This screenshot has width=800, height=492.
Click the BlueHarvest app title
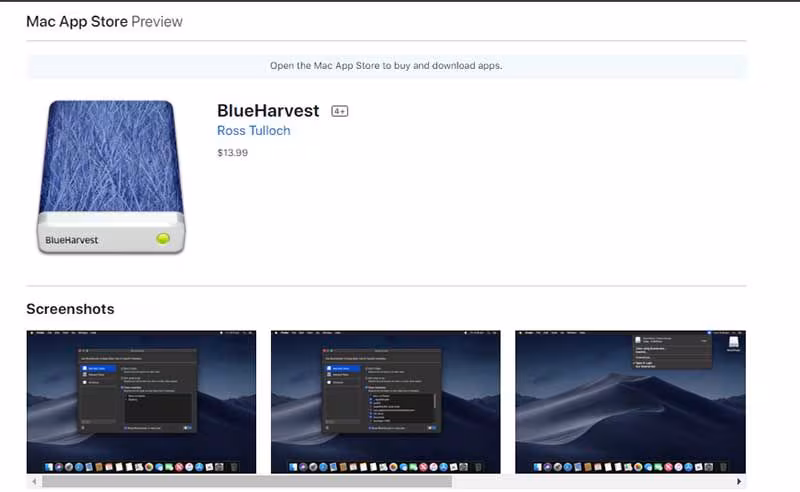tap(268, 111)
